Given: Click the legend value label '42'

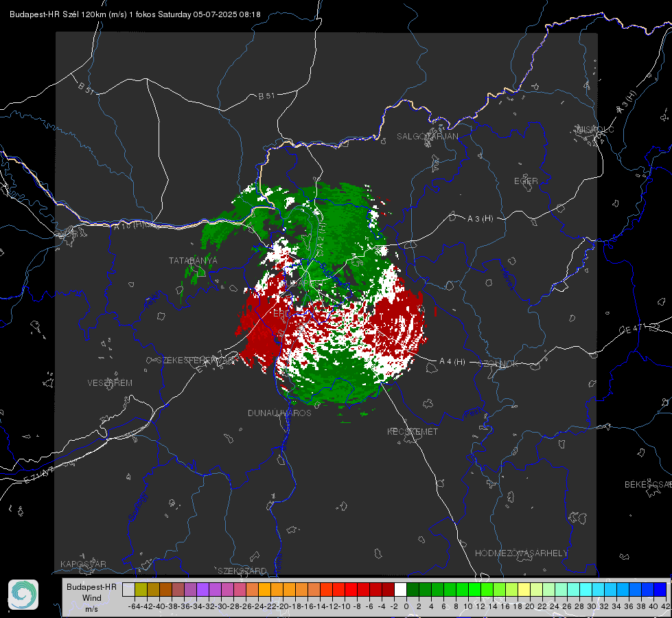Looking at the screenshot, I should (665, 606).
